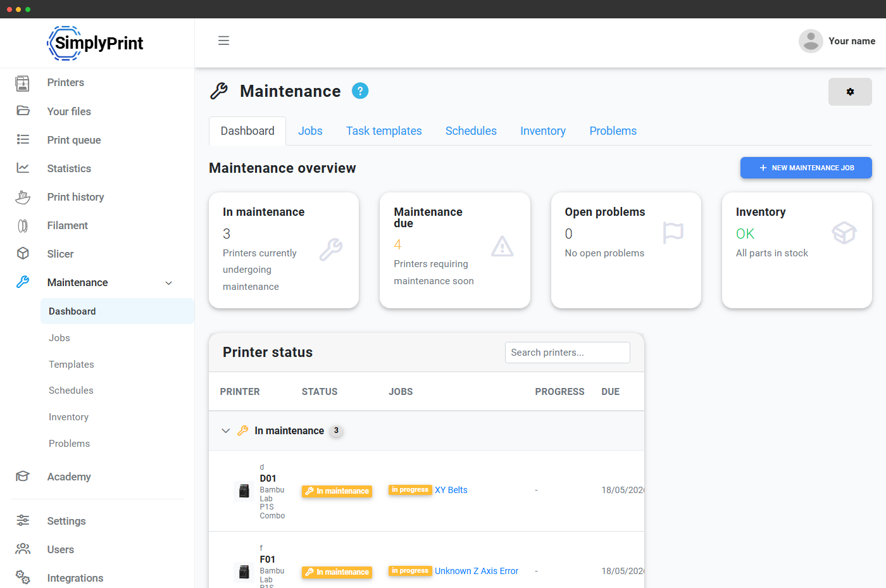Click the D01 printer name
886x588 pixels.
tap(268, 479)
